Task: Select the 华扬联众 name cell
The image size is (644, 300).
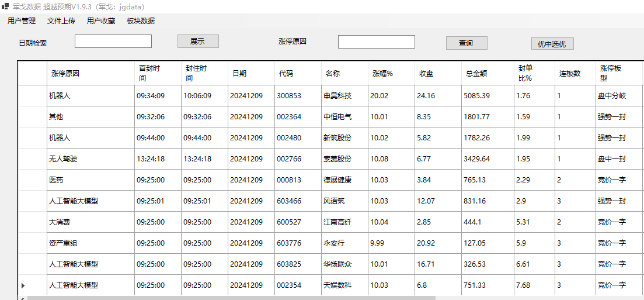Action: coord(344,264)
